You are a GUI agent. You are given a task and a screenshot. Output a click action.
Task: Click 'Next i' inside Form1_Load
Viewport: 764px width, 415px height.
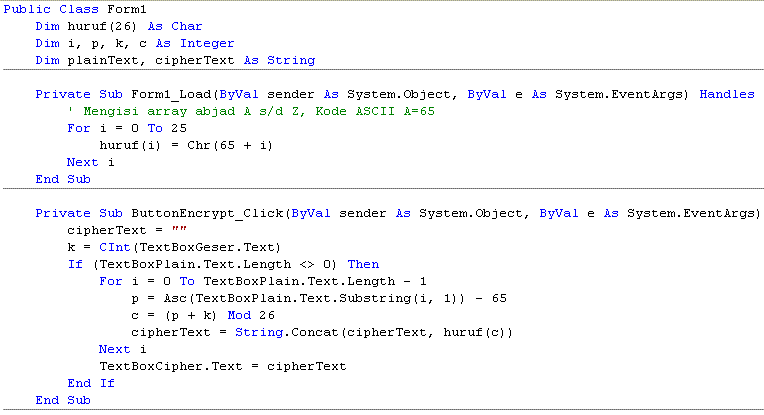[x=91, y=162]
